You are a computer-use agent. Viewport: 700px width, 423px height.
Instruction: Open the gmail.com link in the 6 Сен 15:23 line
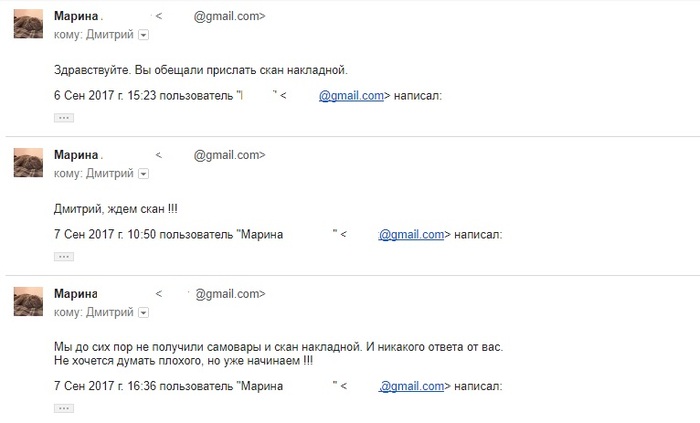click(352, 96)
